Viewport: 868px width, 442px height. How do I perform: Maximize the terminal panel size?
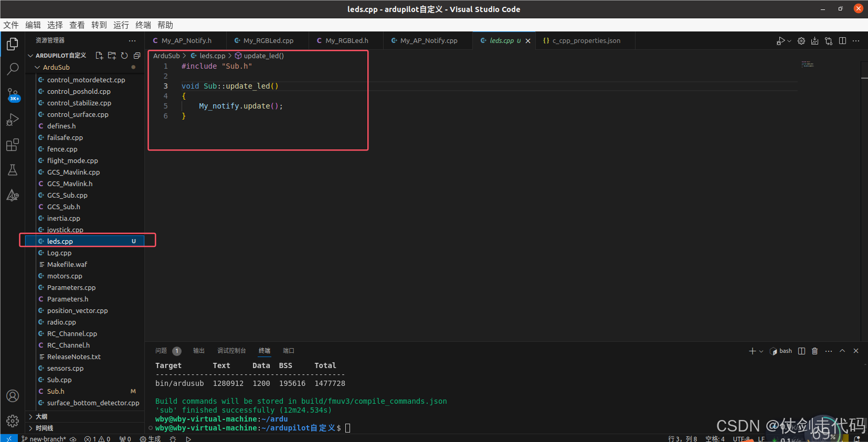(x=842, y=351)
